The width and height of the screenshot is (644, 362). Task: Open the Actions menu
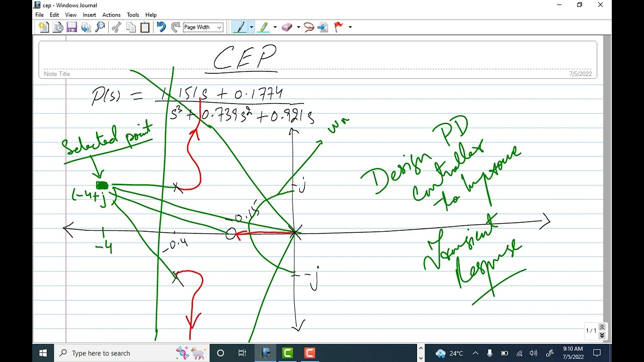pyautogui.click(x=111, y=15)
